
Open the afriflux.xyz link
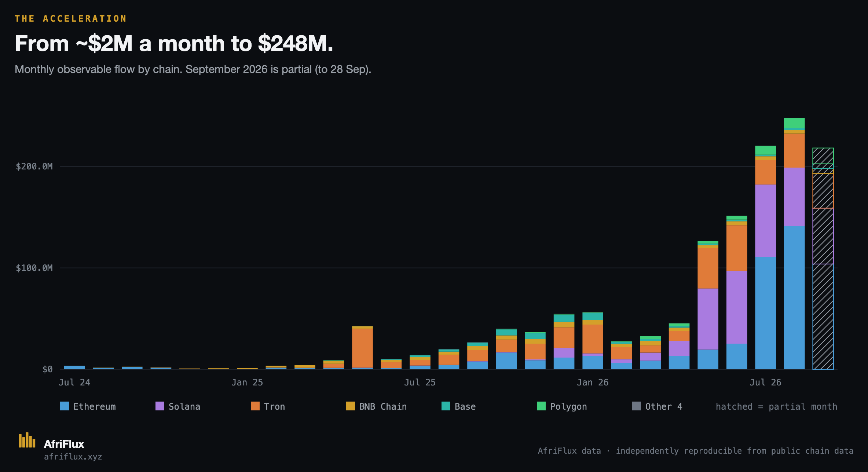pos(73,457)
